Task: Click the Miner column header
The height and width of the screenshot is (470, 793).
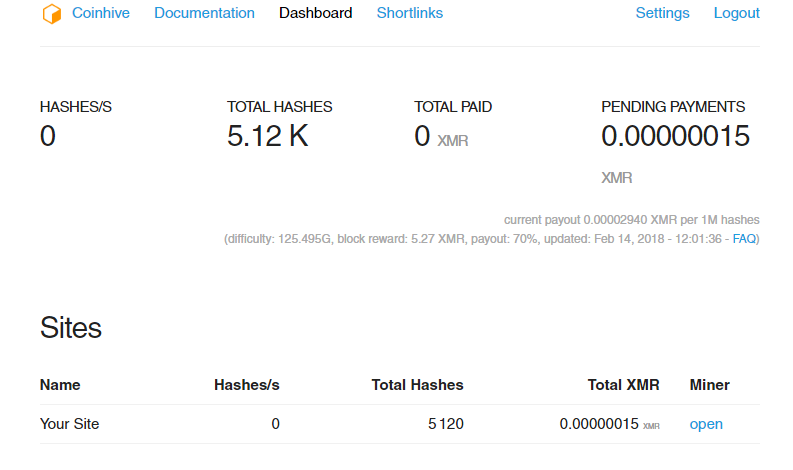Action: click(x=709, y=384)
